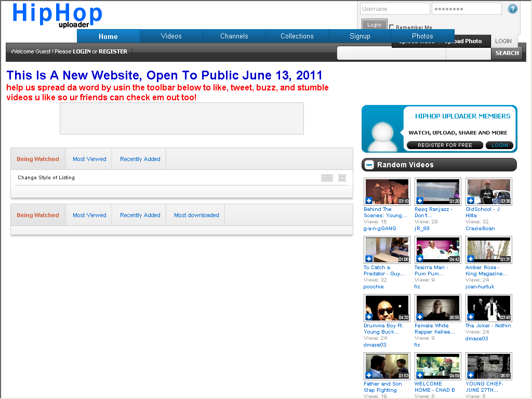532x399 pixels.
Task: Open 'Father and Son Slap Fighting' title link
Action: 383,387
